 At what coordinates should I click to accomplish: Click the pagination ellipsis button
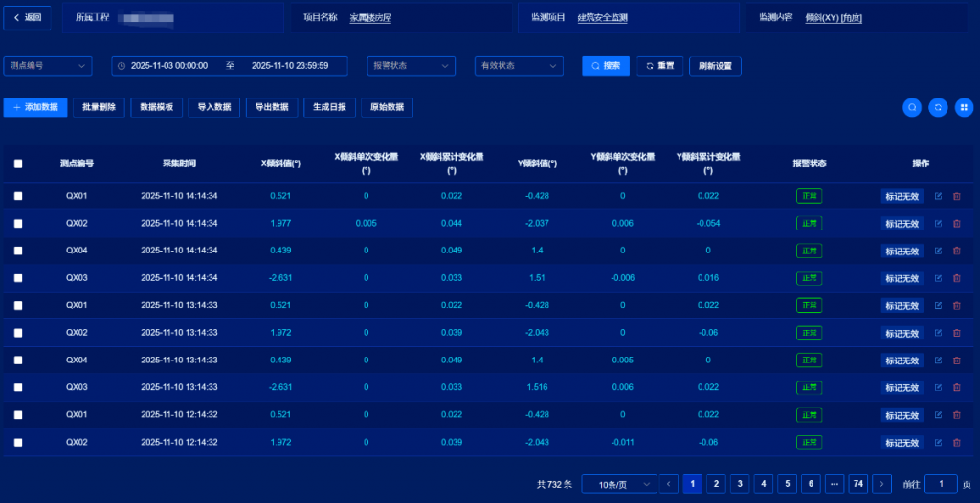pos(835,484)
